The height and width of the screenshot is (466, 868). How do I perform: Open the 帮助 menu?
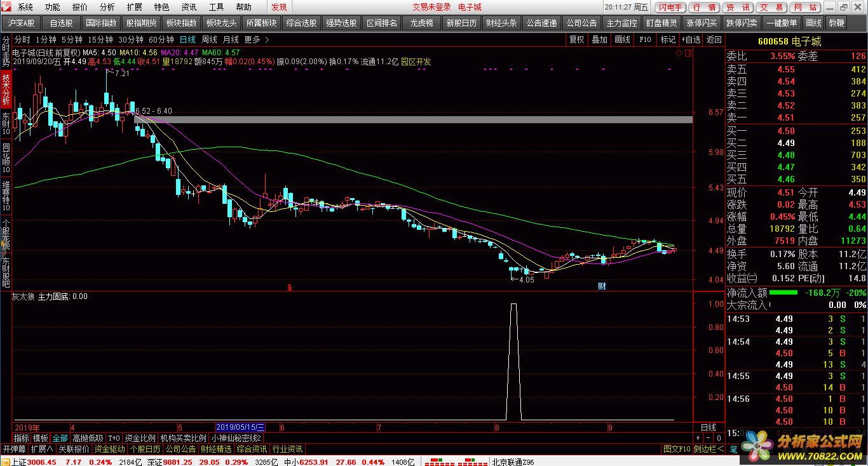coord(243,8)
